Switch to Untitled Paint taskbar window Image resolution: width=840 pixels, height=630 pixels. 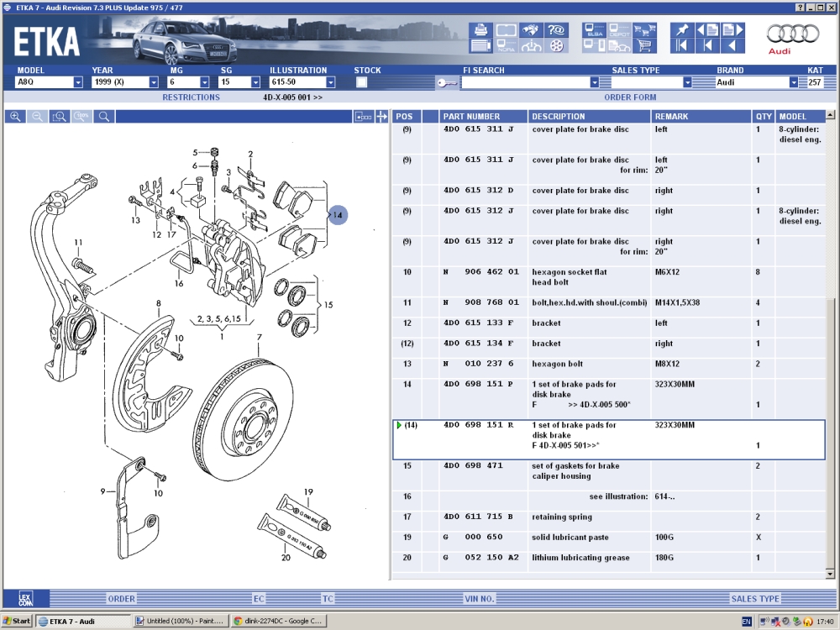click(x=181, y=621)
